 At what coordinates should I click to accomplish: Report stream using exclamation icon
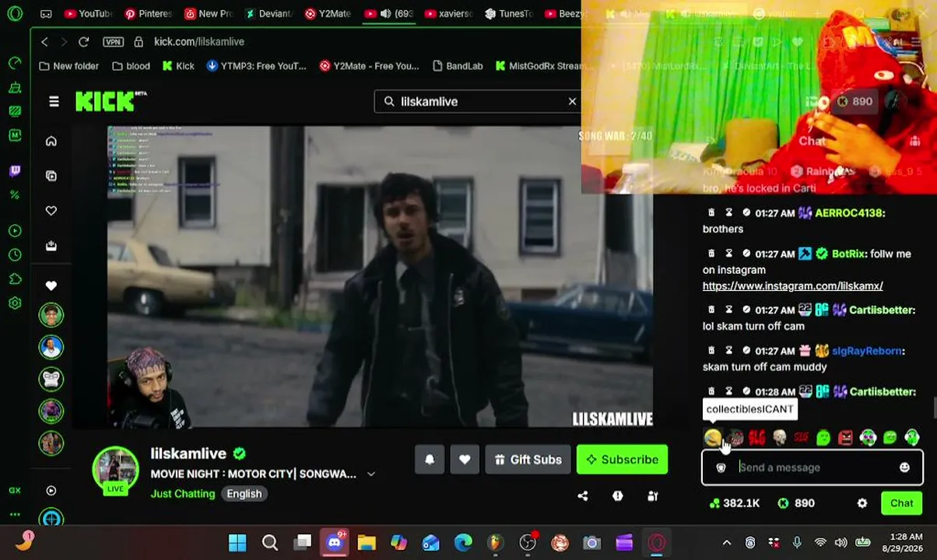(617, 496)
